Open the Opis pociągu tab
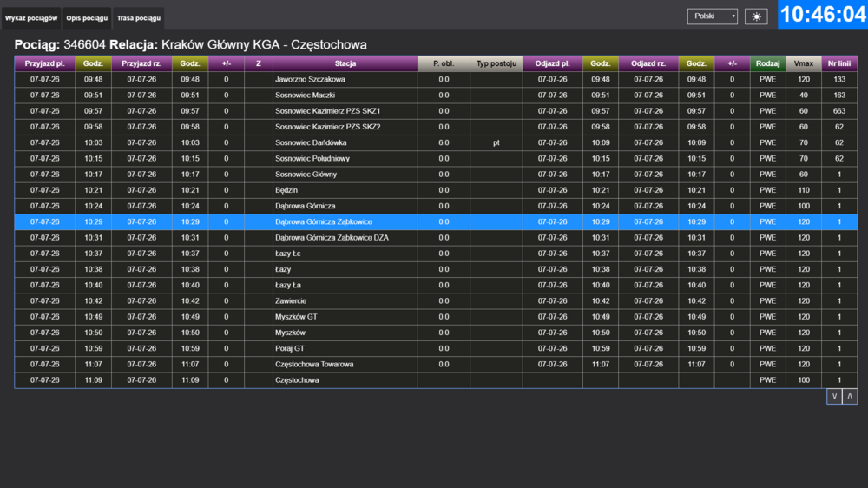 [87, 18]
